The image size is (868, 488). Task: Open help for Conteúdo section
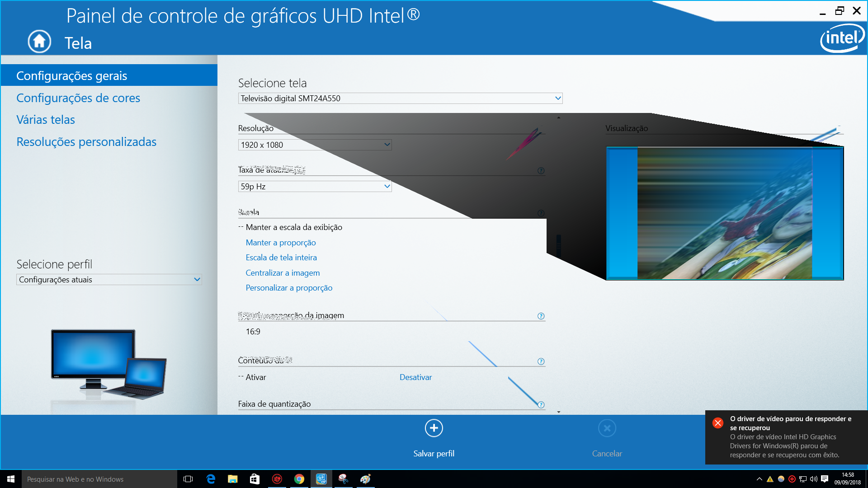(541, 361)
